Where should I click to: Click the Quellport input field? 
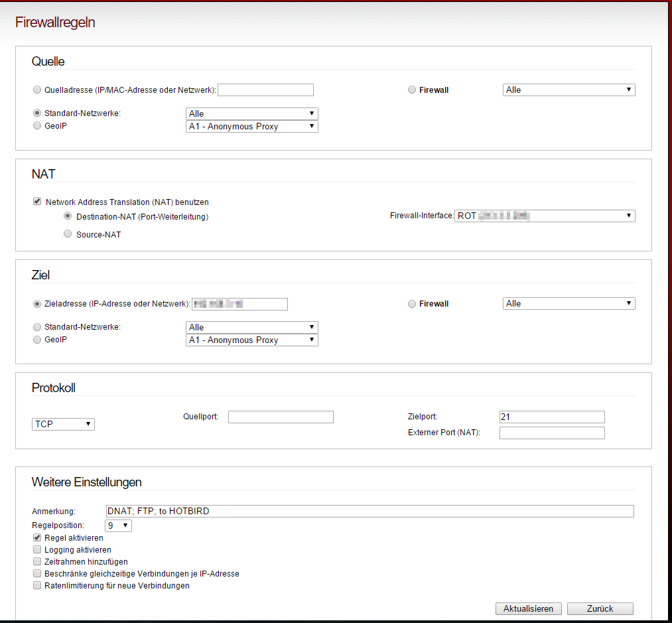point(281,417)
